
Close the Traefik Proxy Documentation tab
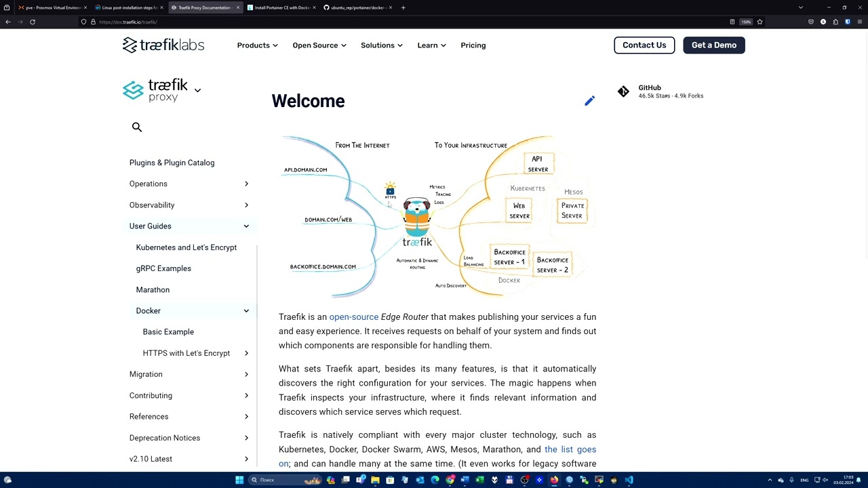click(238, 7)
